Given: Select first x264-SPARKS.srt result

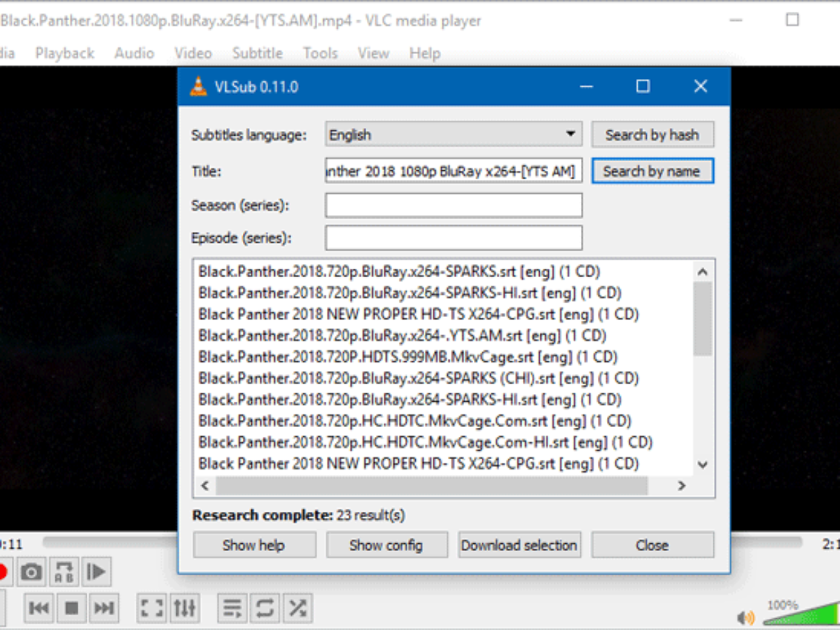Looking at the screenshot, I should point(400,272).
